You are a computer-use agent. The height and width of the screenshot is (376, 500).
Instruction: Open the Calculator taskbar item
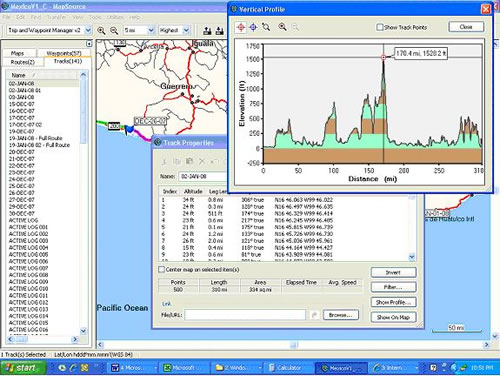click(287, 368)
